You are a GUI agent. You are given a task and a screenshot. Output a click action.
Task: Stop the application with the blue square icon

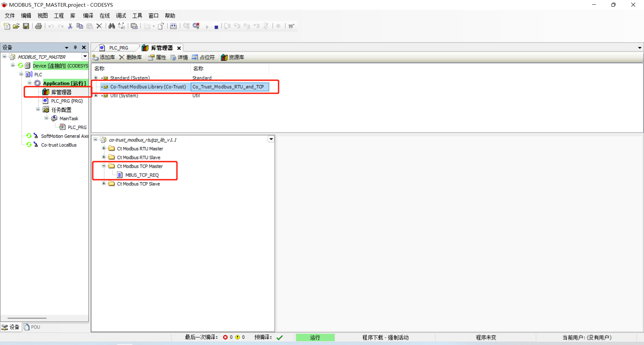pos(216,27)
